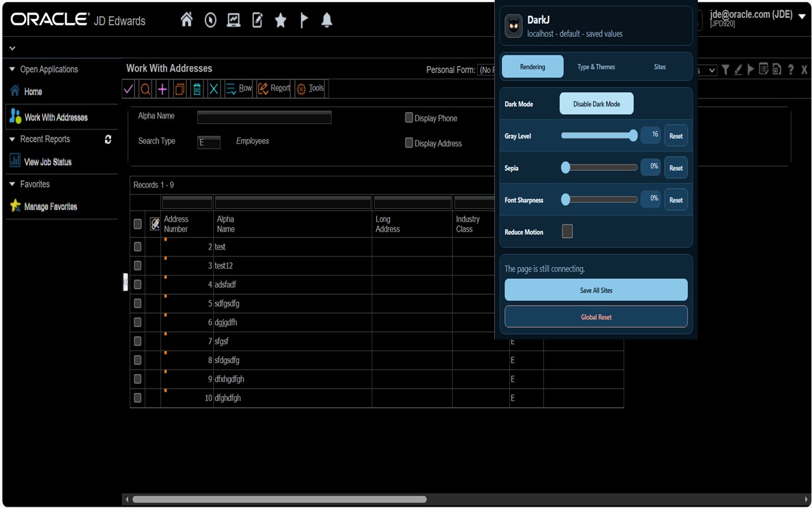The width and height of the screenshot is (812, 508).
Task: Click the Gray Level slider
Action: (599, 135)
